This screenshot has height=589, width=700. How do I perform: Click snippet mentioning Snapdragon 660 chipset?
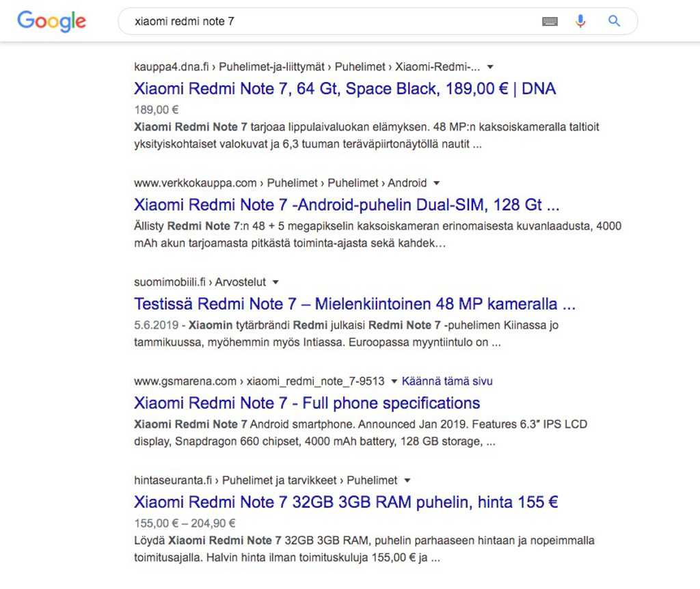click(x=361, y=433)
